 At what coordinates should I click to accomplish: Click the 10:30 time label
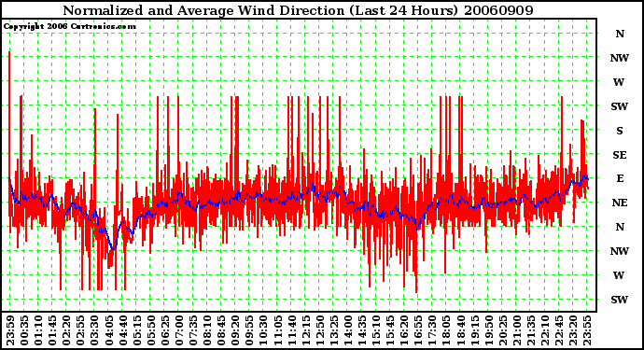(x=264, y=330)
